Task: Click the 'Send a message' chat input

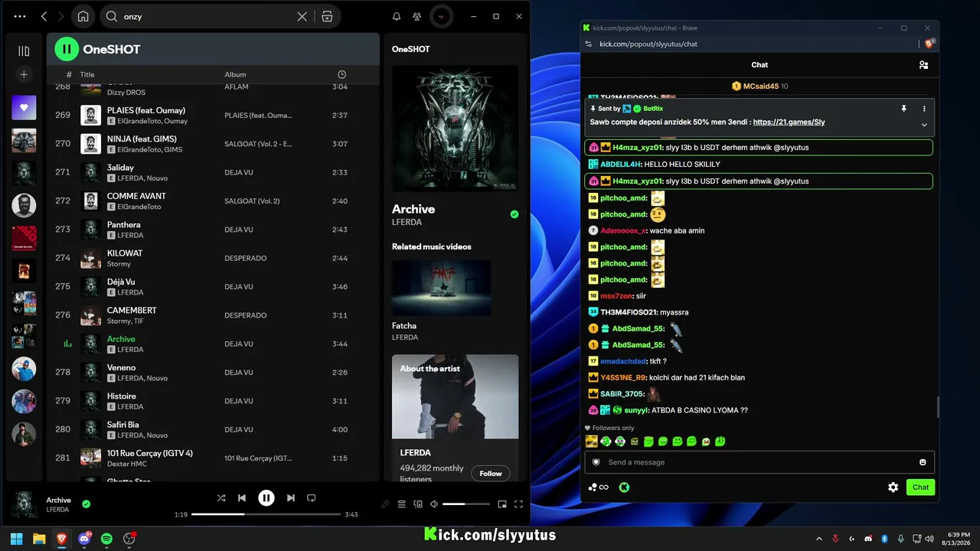Action: tap(758, 462)
